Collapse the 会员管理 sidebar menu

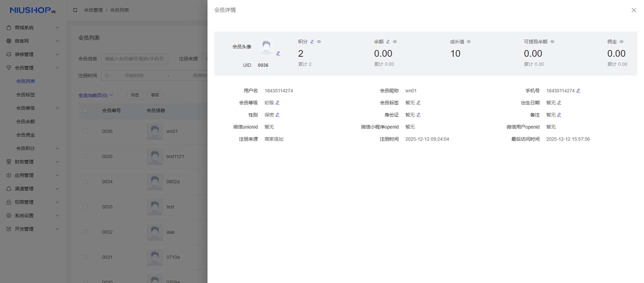[33, 68]
